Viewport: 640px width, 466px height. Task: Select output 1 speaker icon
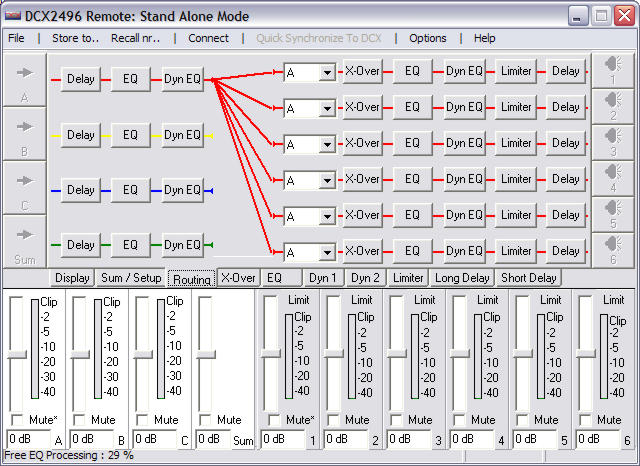pyautogui.click(x=613, y=70)
